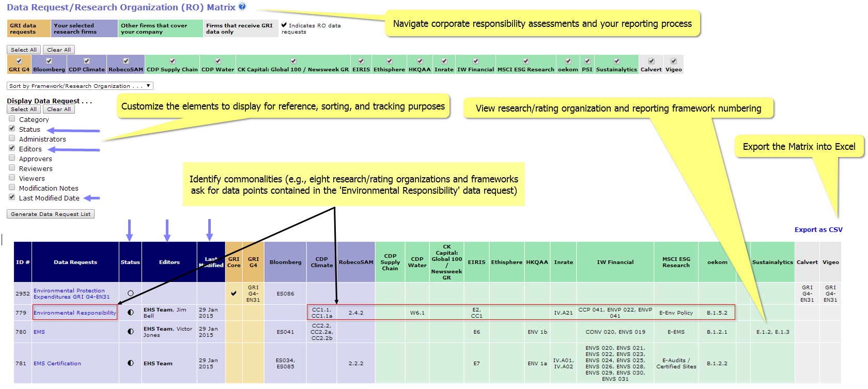Screen dimensions: 868x389
Task: Click Select All above organization checkboxes
Action: pos(24,50)
